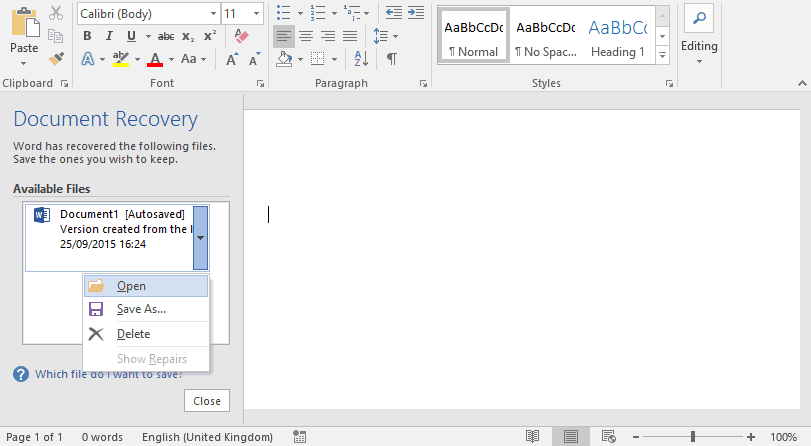Viewport: 811px width, 446px height.
Task: Switch to Read Mode view
Action: tap(532, 437)
